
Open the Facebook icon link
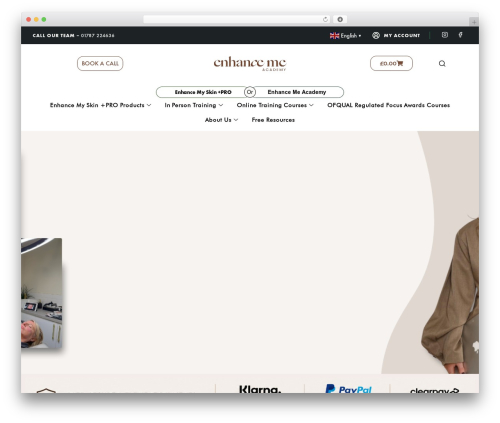460,35
